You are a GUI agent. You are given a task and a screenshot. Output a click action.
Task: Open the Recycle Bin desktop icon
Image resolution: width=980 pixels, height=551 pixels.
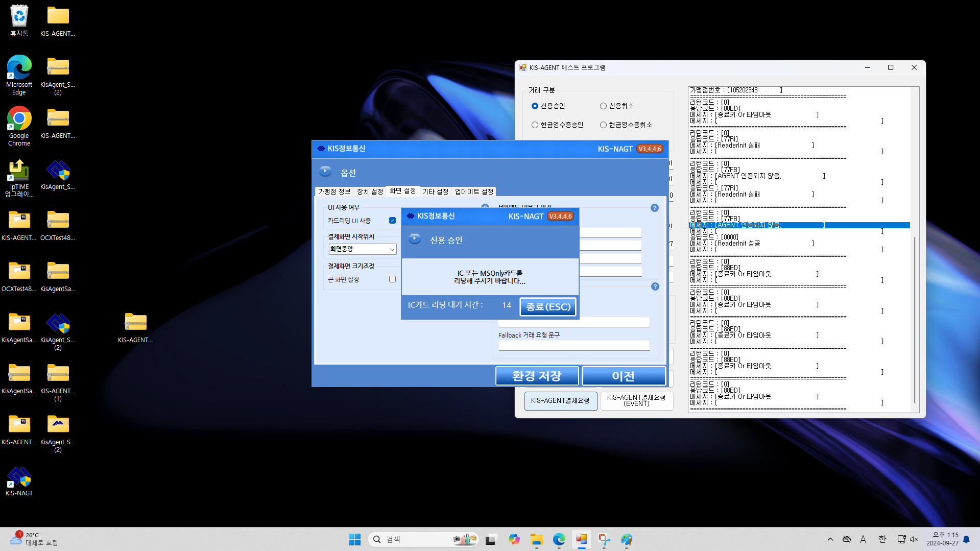click(19, 16)
